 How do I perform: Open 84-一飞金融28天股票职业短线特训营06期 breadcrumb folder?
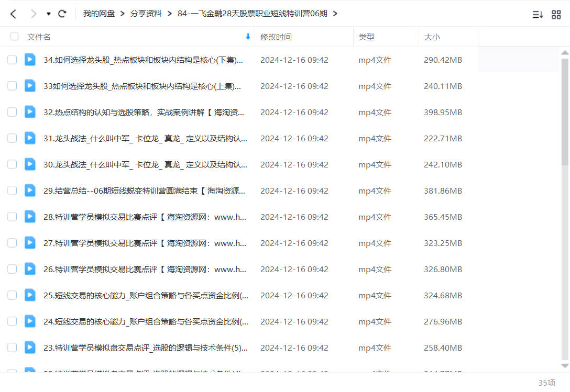pyautogui.click(x=253, y=14)
